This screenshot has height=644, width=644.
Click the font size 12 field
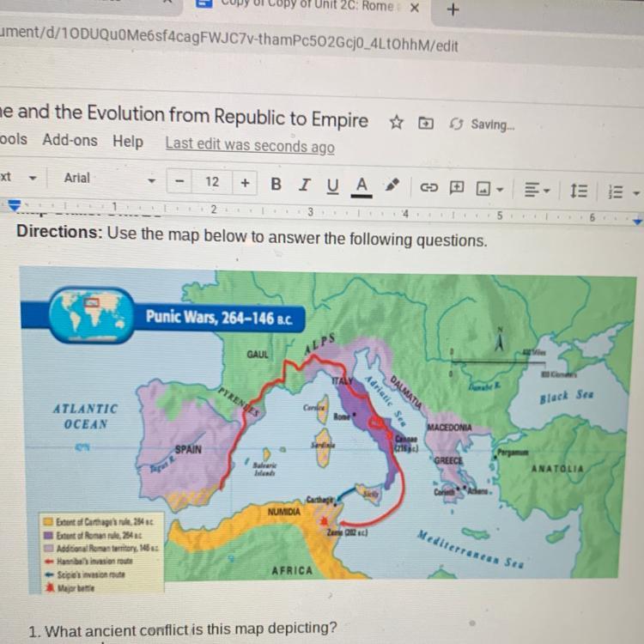coord(212,181)
